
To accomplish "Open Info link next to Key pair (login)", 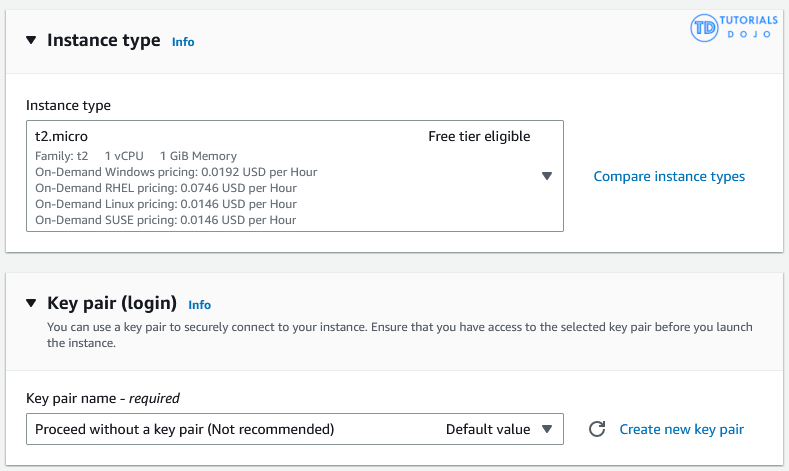I will 200,304.
